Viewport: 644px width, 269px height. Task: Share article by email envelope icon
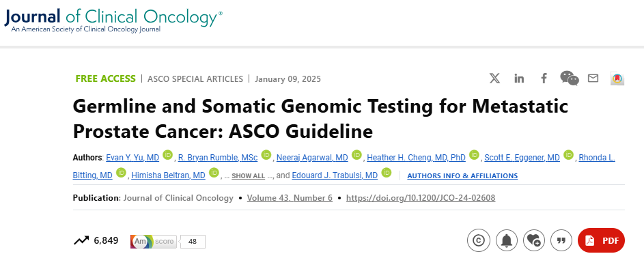point(593,78)
